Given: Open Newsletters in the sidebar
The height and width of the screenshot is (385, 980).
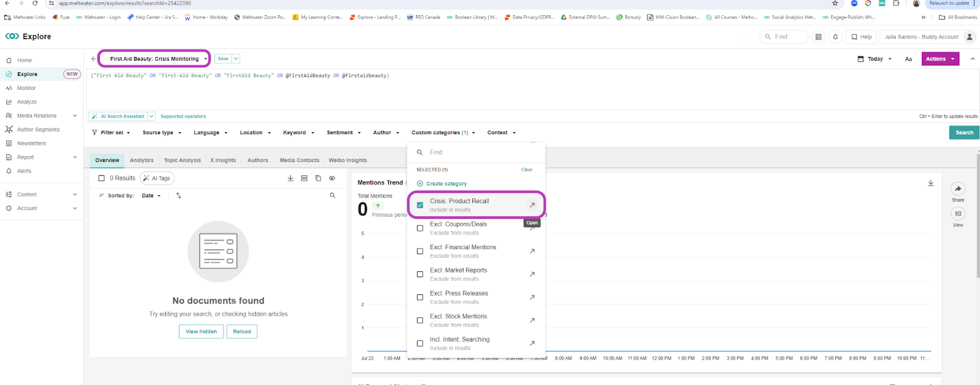Looking at the screenshot, I should pos(31,143).
